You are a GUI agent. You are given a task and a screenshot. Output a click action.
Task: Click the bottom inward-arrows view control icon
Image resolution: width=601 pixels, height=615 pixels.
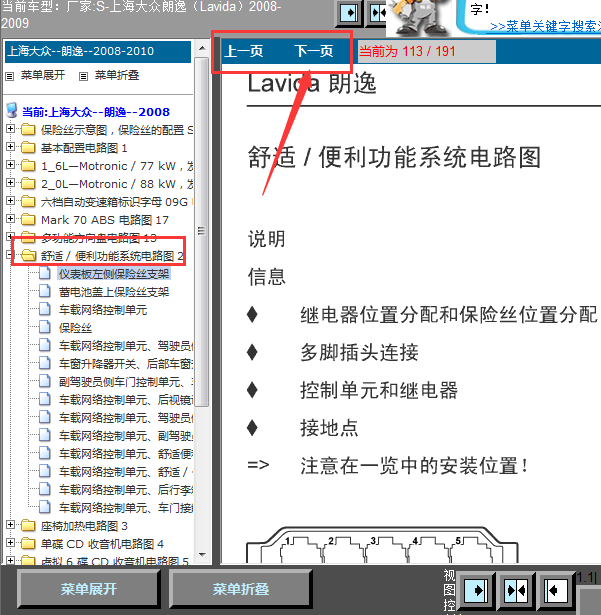(516, 590)
